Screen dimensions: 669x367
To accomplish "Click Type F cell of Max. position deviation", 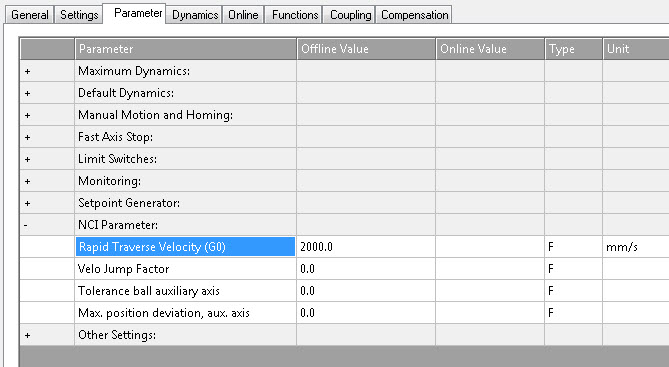I will 573,313.
